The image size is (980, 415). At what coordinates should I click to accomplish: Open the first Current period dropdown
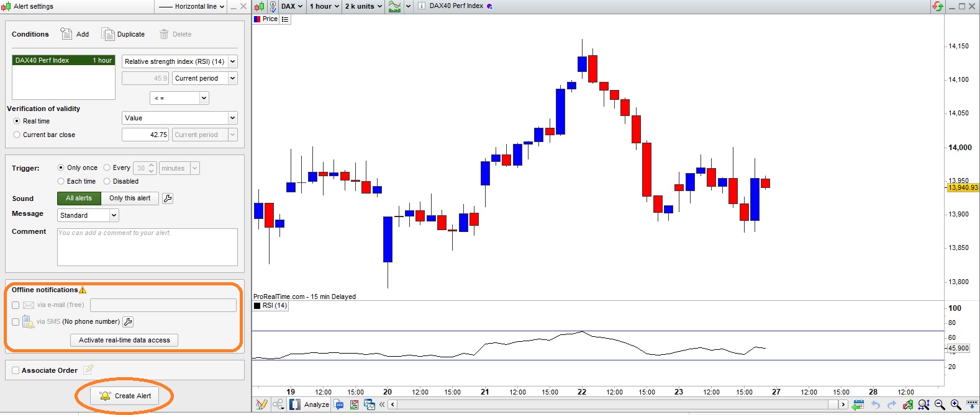click(x=204, y=78)
